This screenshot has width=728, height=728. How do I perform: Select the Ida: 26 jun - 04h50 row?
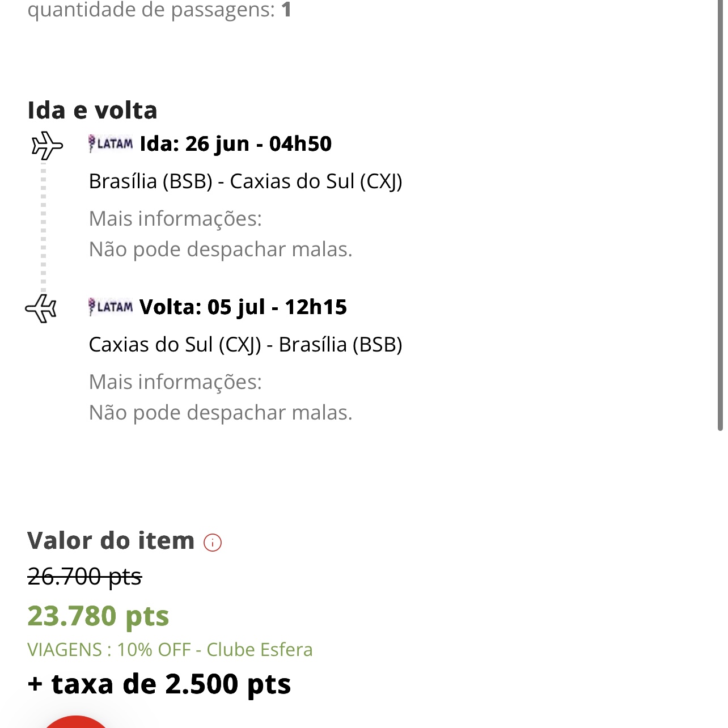click(235, 145)
